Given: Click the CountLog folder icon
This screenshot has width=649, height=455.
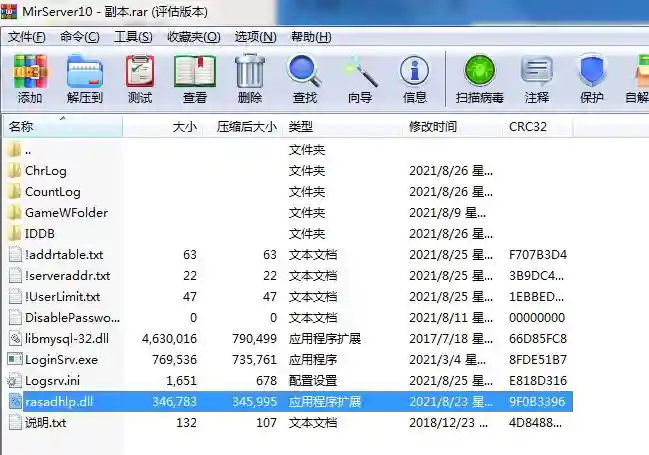Looking at the screenshot, I should [x=14, y=192].
